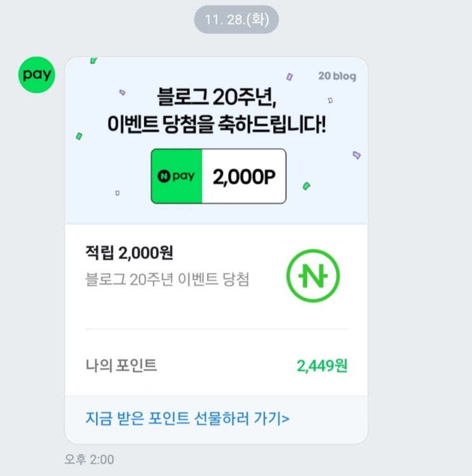Tap the 오후 2:00 timestamp

(89, 459)
